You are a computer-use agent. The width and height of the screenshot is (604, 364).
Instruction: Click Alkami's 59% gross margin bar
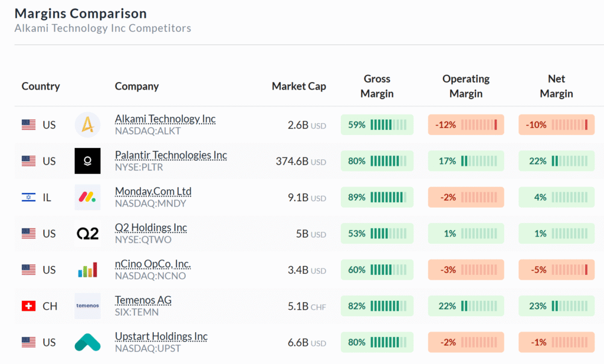tap(377, 125)
